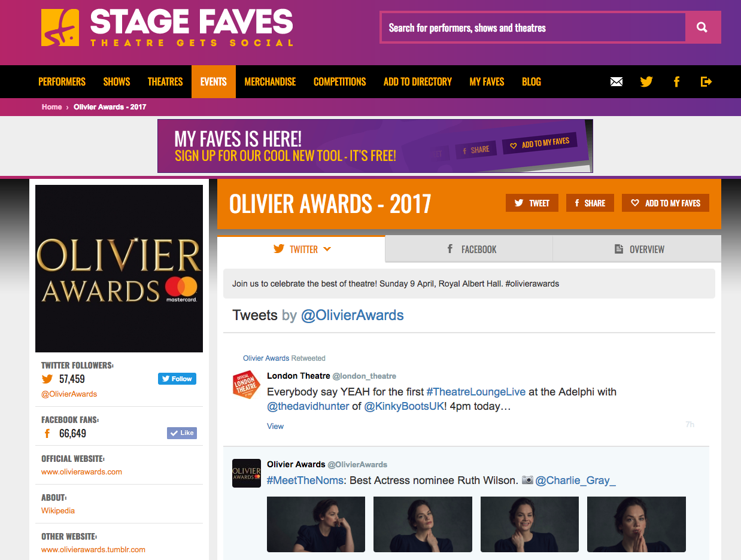The height and width of the screenshot is (560, 741).
Task: Click the sidebar Twitter followers bird icon
Action: (47, 379)
